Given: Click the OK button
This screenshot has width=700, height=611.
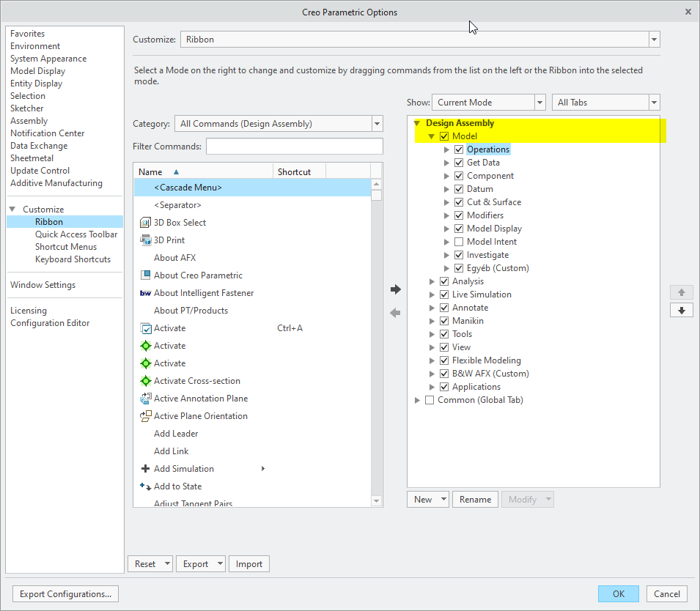Looking at the screenshot, I should (619, 593).
